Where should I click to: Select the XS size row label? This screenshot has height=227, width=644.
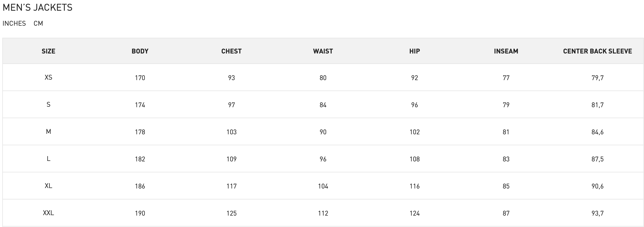tap(48, 77)
